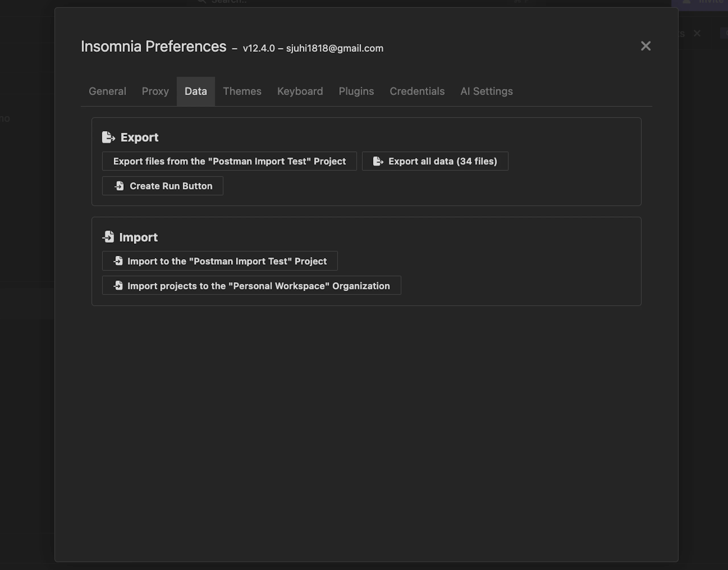Show the Plugins tab
Screen dimensions: 728x570
(x=356, y=91)
